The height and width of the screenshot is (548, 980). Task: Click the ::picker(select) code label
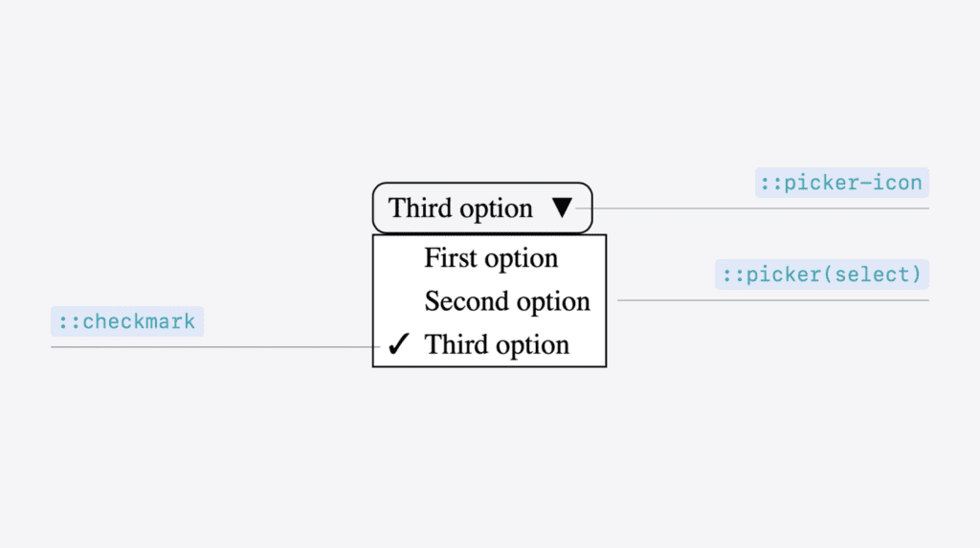click(822, 274)
